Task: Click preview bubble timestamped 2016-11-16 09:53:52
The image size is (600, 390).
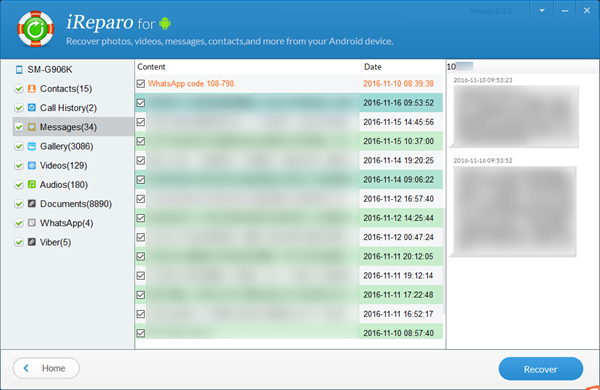Action: (x=514, y=211)
